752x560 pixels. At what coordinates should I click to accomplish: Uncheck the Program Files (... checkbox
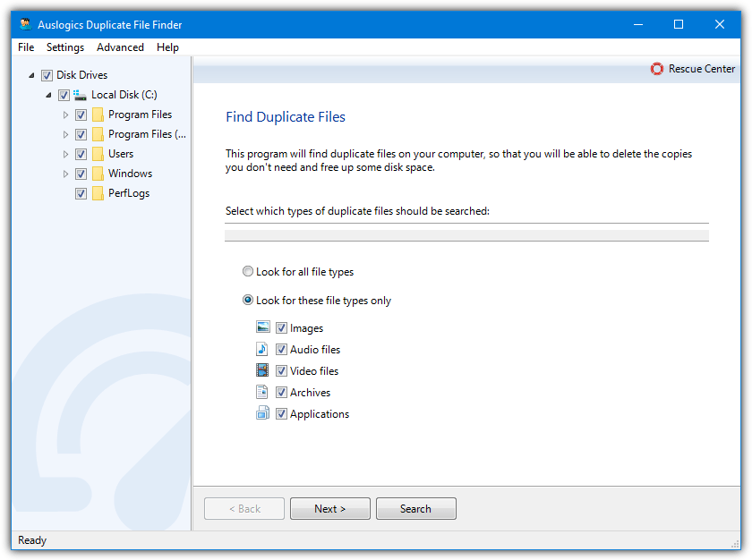81,134
